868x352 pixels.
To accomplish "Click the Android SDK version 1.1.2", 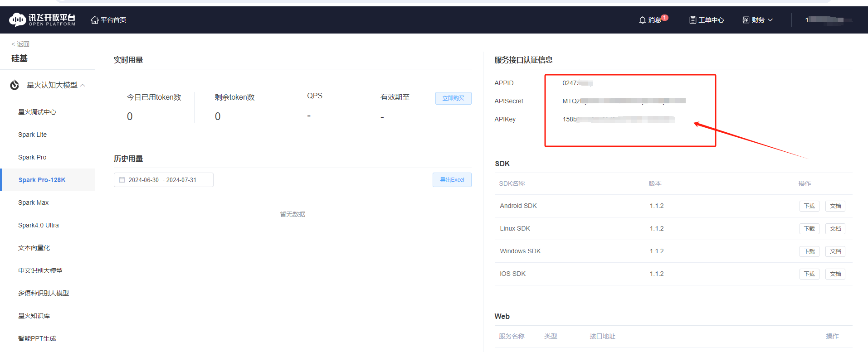I will (656, 206).
